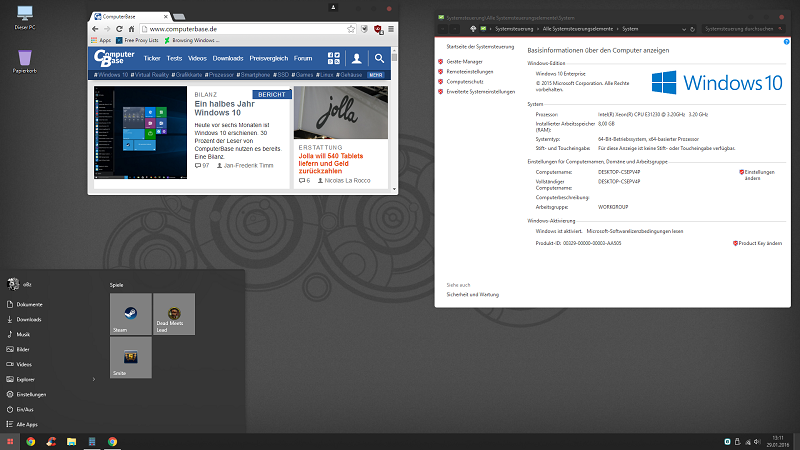
Task: Click 'Product Key ändern' link
Action: point(760,243)
